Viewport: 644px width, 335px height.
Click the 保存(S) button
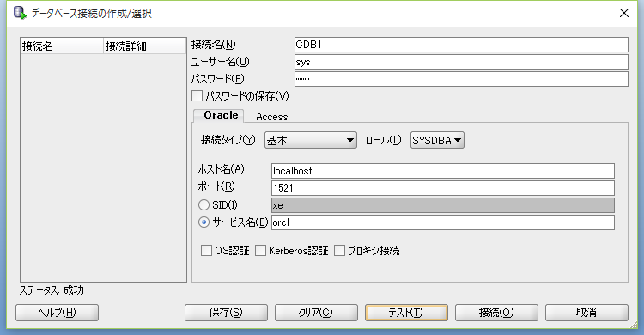(226, 313)
